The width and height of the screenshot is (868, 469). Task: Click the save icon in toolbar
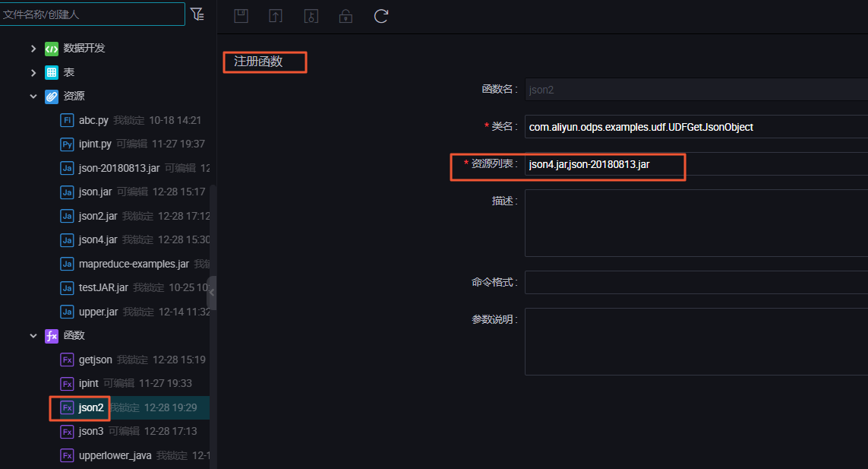point(241,15)
